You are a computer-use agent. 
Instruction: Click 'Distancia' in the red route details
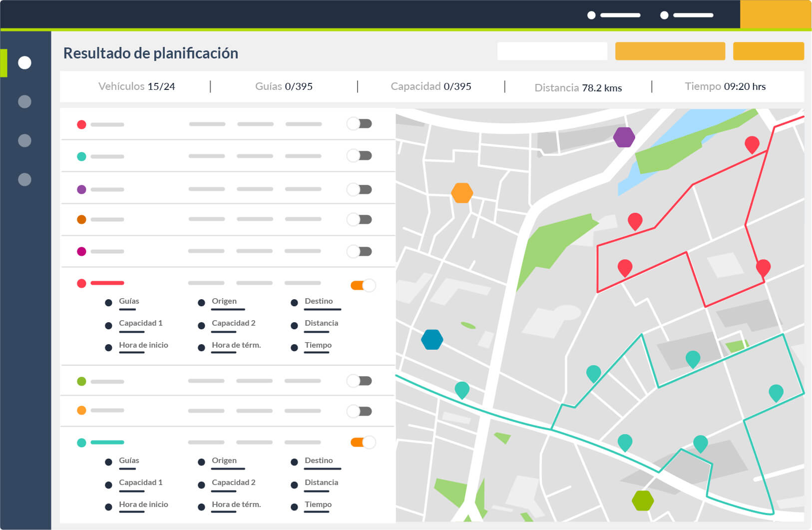coord(322,323)
